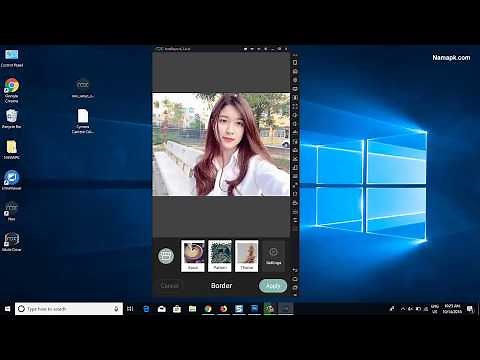Click the emulator Back arrow in sidebar
Screen dimensions: 480x360
[x=295, y=270]
